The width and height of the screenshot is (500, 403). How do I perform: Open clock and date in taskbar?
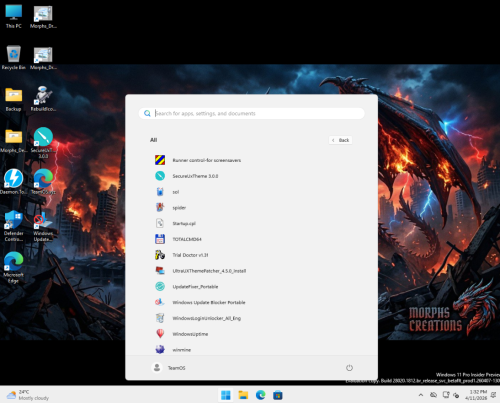click(478, 395)
